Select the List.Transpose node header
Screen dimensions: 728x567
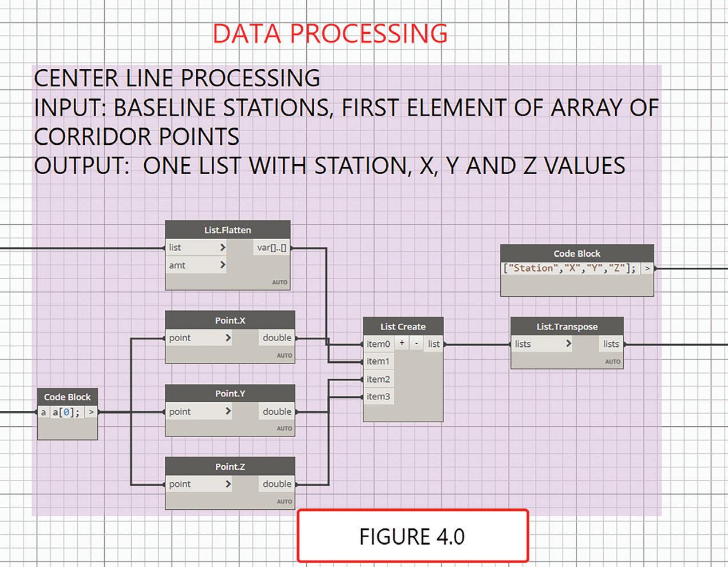567,327
